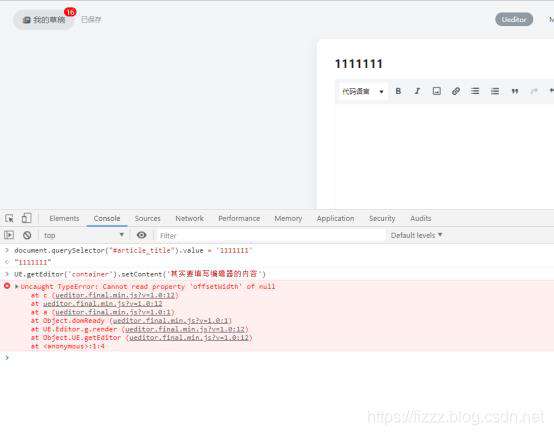The width and height of the screenshot is (554, 435).
Task: Click the "1111111" console output value
Action: pos(33,262)
